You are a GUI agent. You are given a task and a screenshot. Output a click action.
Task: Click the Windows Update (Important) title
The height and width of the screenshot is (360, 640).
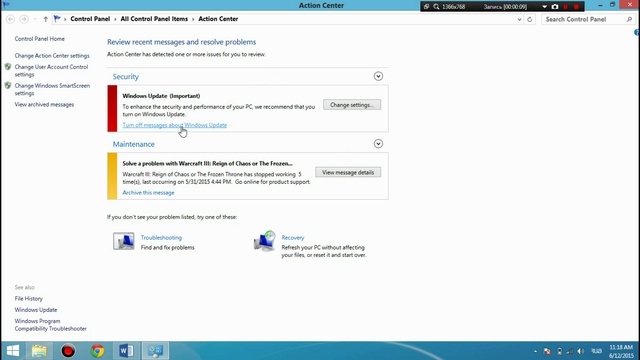coord(161,96)
